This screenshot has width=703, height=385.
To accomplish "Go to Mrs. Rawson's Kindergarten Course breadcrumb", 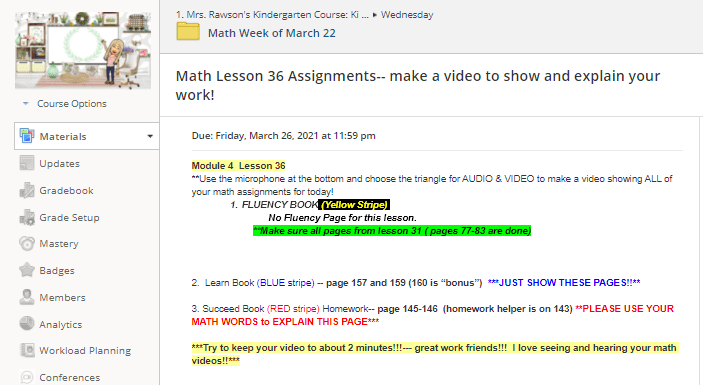I will click(272, 15).
